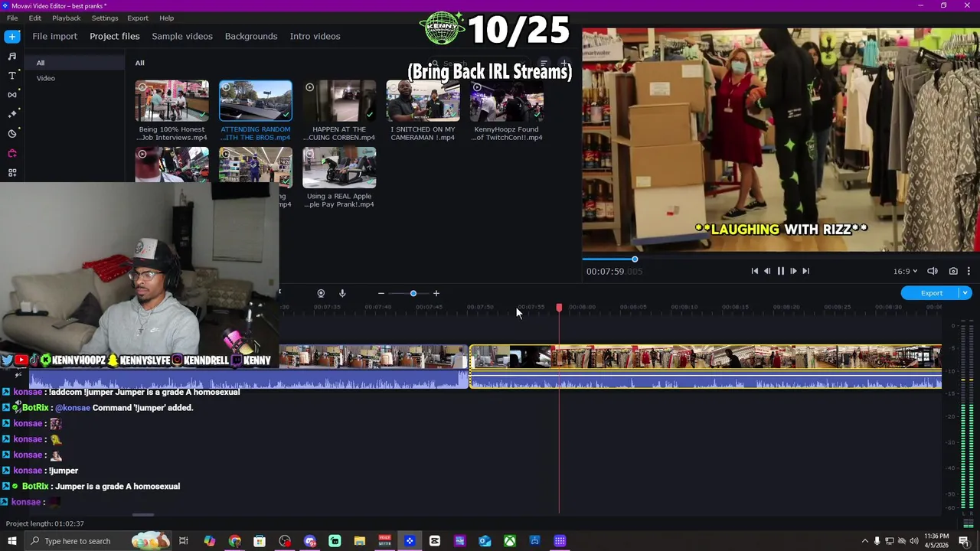The width and height of the screenshot is (980, 551).
Task: Click the timeline zoom slider knob
Action: pos(413,293)
